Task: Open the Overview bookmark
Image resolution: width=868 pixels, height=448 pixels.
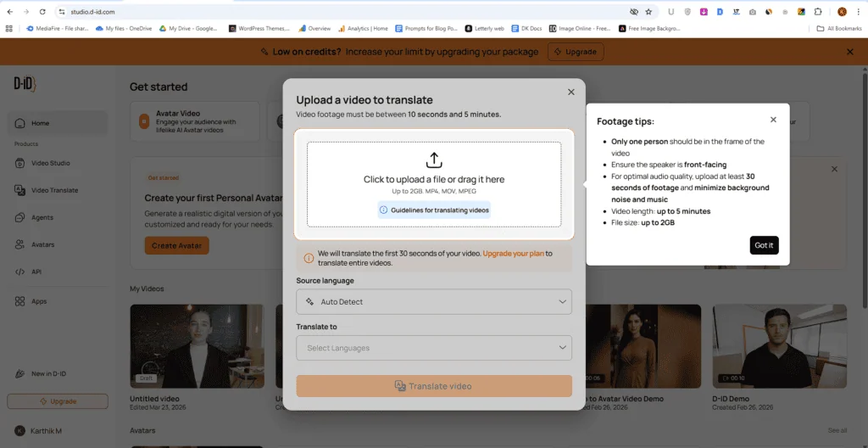Action: point(314,28)
